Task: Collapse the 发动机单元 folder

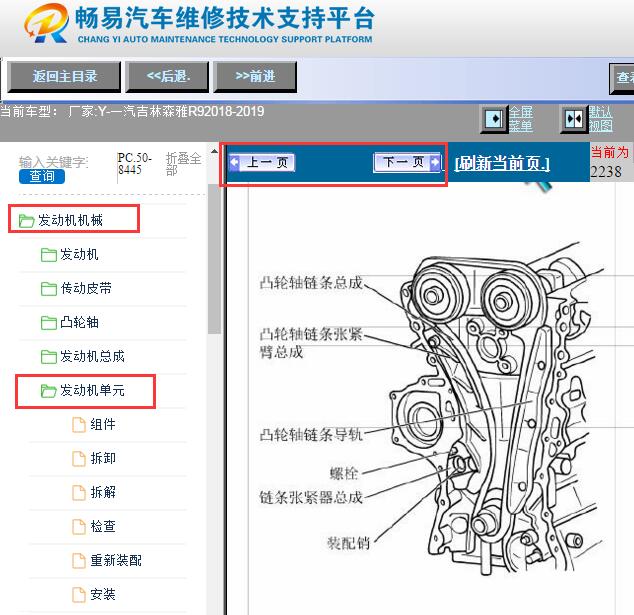Action: (92, 390)
